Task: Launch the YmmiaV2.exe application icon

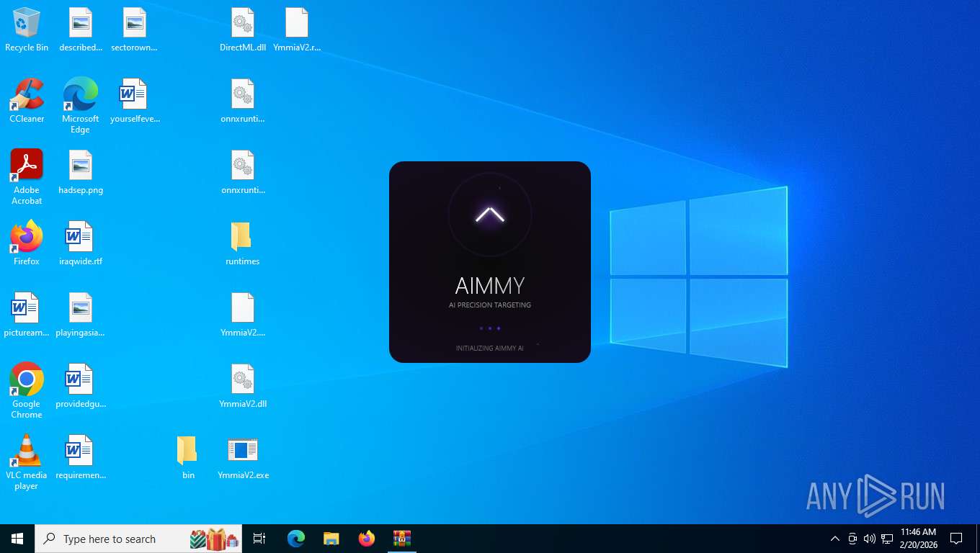Action: pyautogui.click(x=243, y=457)
